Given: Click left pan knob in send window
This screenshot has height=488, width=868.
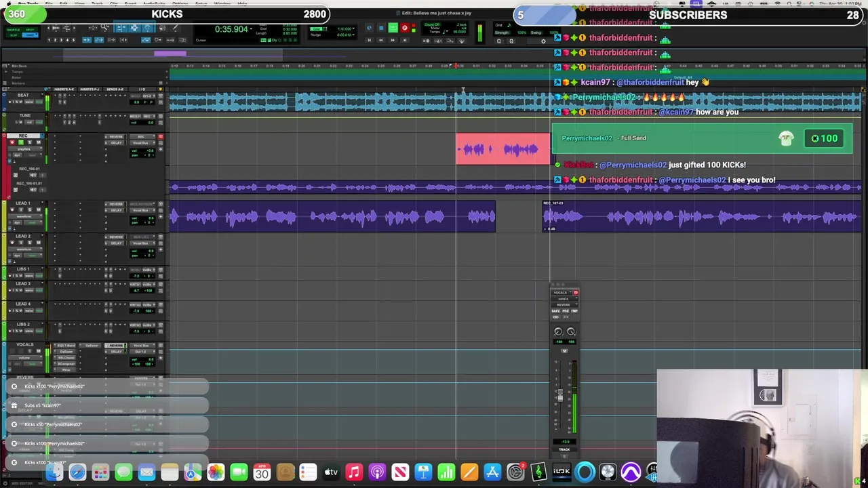Looking at the screenshot, I should point(558,331).
